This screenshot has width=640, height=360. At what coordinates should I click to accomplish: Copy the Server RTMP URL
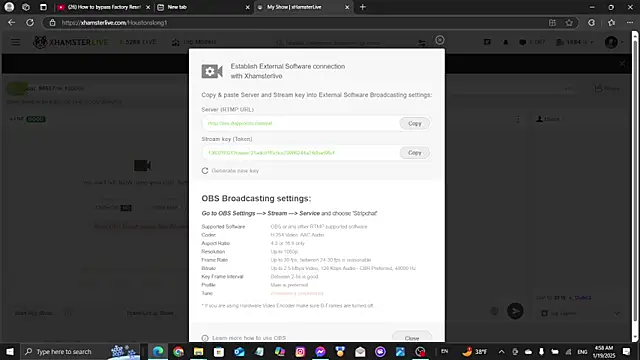(x=414, y=123)
